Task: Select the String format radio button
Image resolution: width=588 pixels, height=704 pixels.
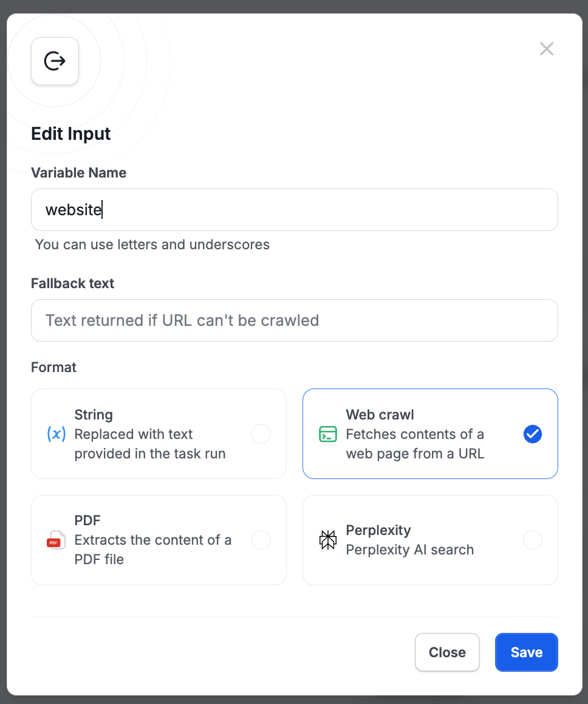Action: tap(261, 434)
